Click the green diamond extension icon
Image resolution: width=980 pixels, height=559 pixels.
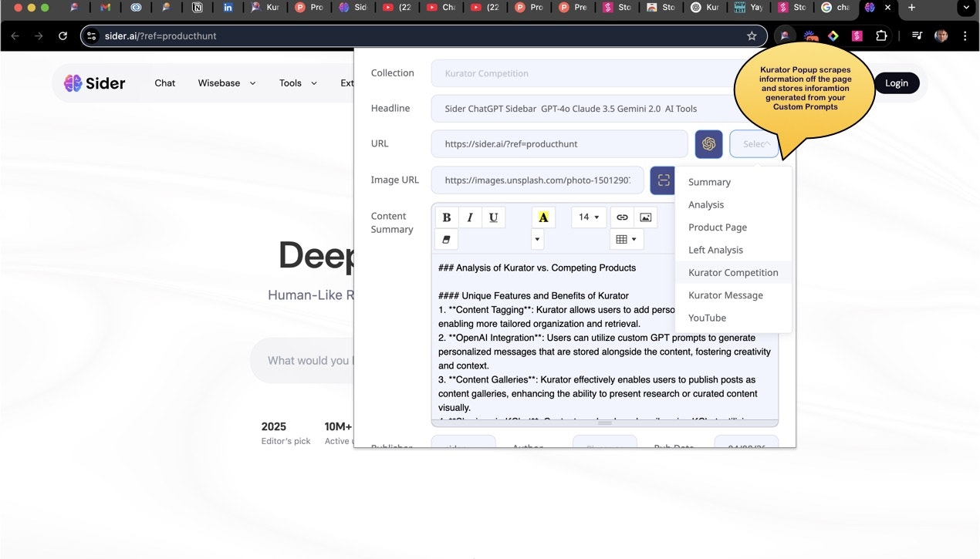(x=833, y=35)
